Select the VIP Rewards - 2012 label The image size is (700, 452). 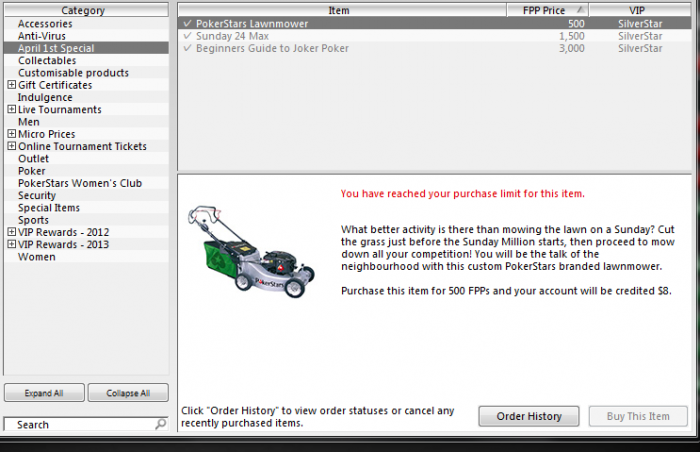(x=63, y=232)
